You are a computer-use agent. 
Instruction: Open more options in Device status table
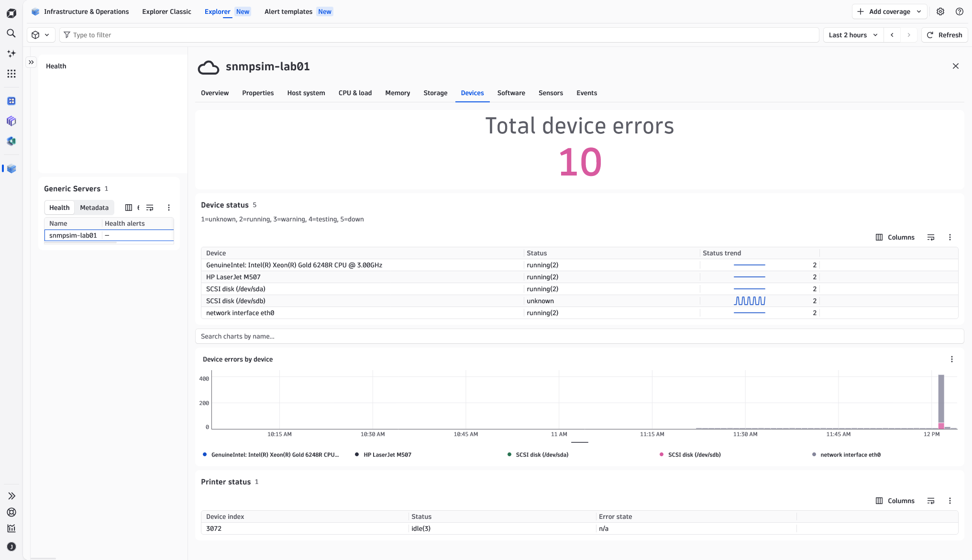click(950, 237)
